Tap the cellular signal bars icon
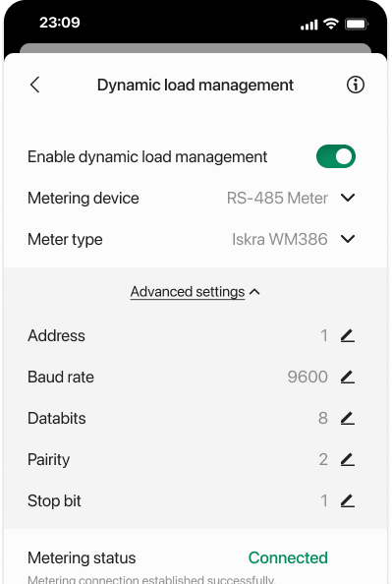This screenshot has height=584, width=392. [x=309, y=25]
